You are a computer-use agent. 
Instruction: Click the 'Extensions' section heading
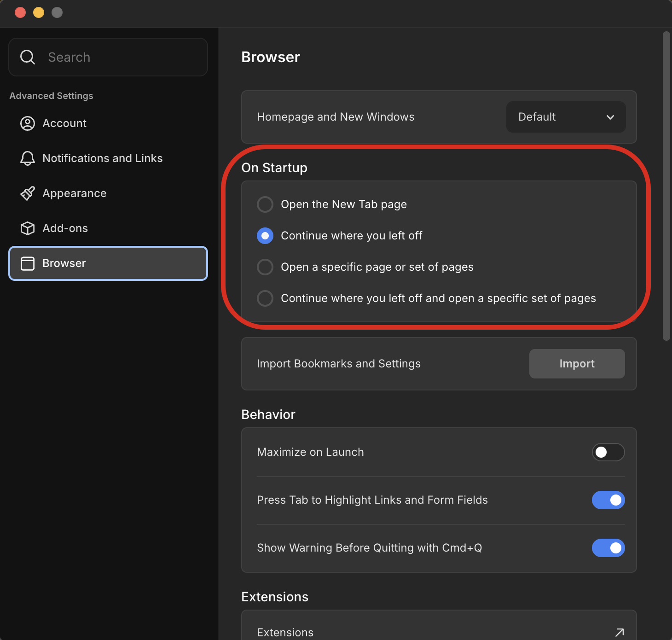275,597
